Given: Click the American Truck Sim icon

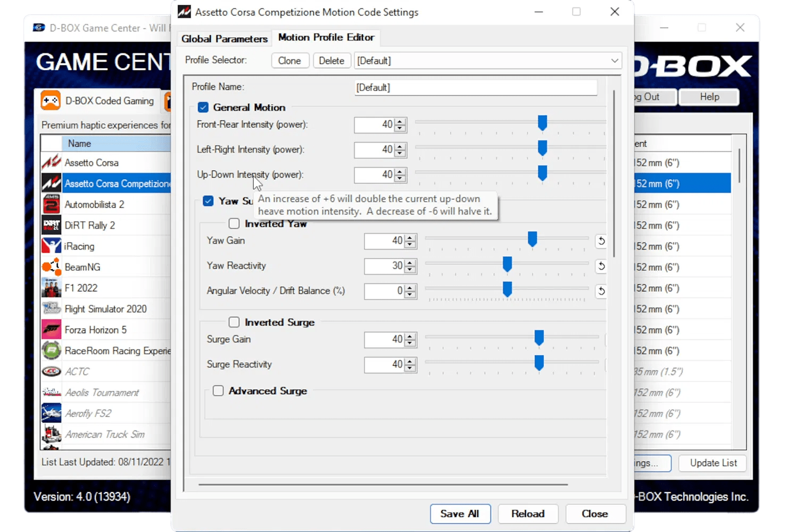Looking at the screenshot, I should [51, 434].
